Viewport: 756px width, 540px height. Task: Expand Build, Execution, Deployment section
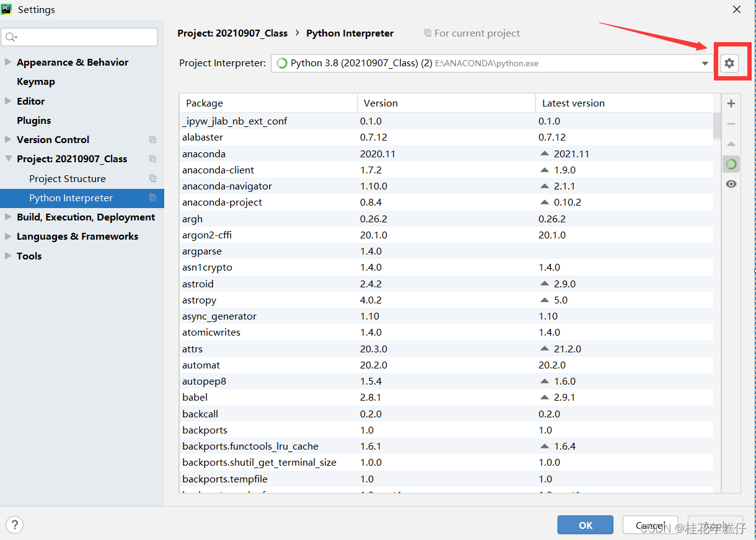point(8,217)
